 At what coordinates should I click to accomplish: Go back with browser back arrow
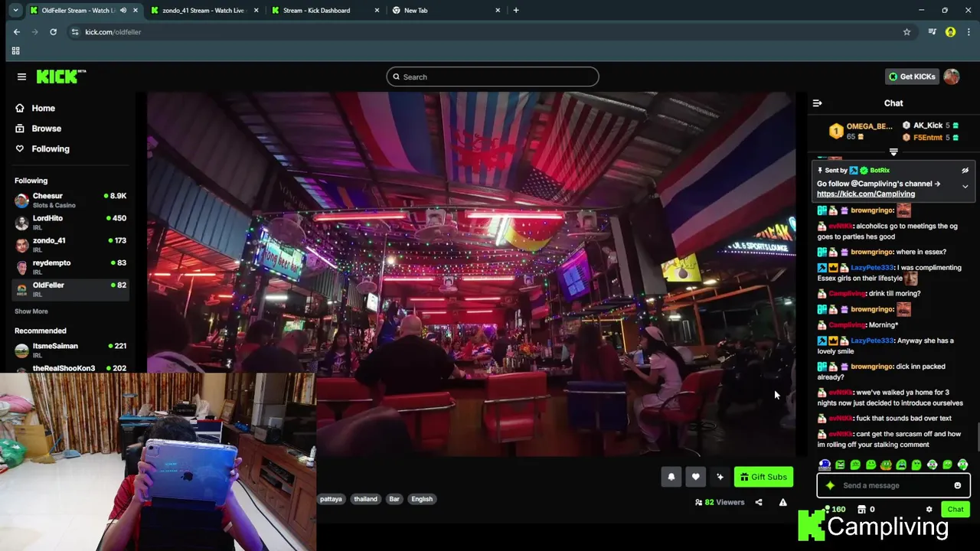click(x=17, y=31)
